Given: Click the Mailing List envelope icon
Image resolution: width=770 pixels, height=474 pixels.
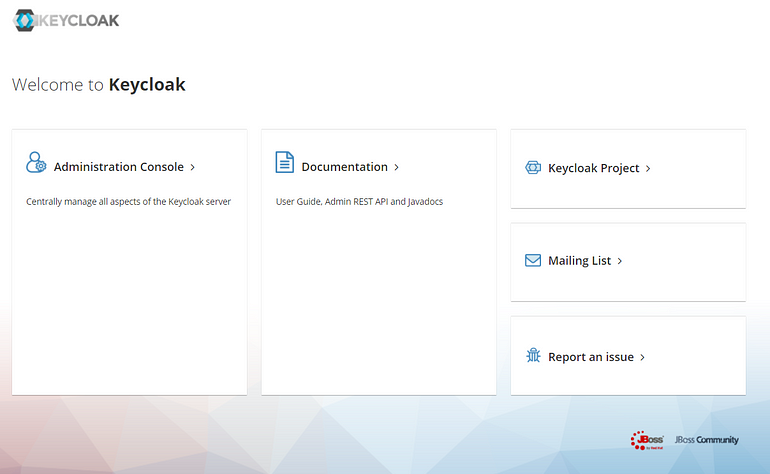Looking at the screenshot, I should 533,260.
